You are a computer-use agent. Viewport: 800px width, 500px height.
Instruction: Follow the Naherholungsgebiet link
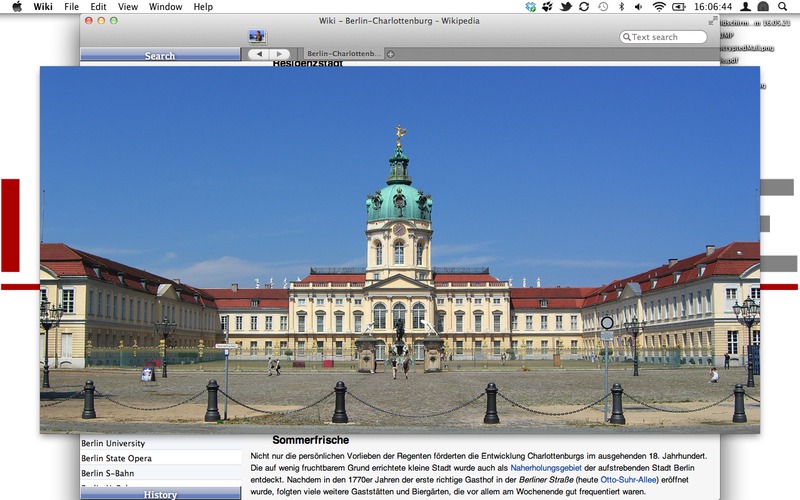545,467
